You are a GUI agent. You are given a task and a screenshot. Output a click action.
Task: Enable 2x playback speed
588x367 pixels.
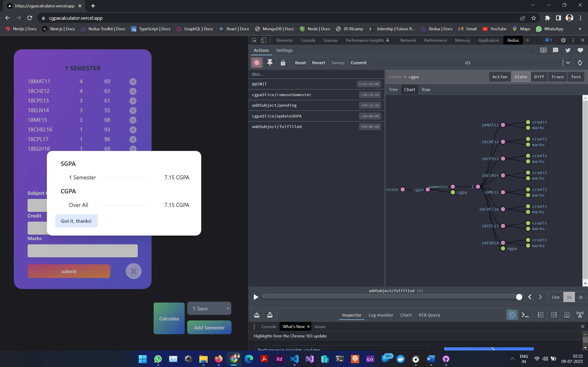(580, 297)
